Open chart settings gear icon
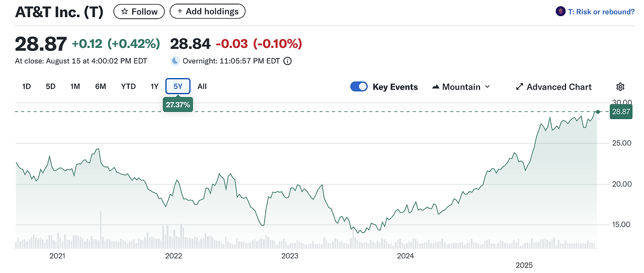This screenshot has width=644, height=273. 620,87
